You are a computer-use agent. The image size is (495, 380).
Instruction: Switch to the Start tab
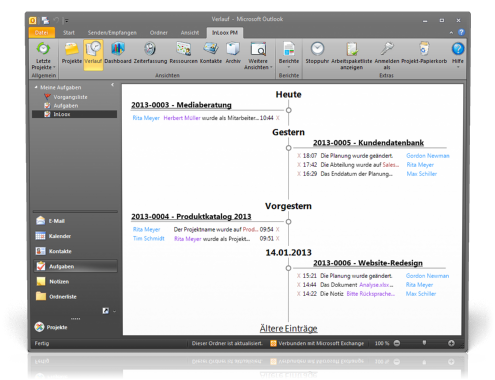[x=69, y=33]
